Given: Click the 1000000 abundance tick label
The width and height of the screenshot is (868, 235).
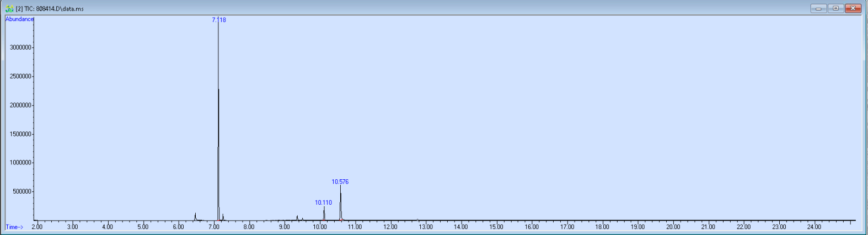Looking at the screenshot, I should (20, 163).
